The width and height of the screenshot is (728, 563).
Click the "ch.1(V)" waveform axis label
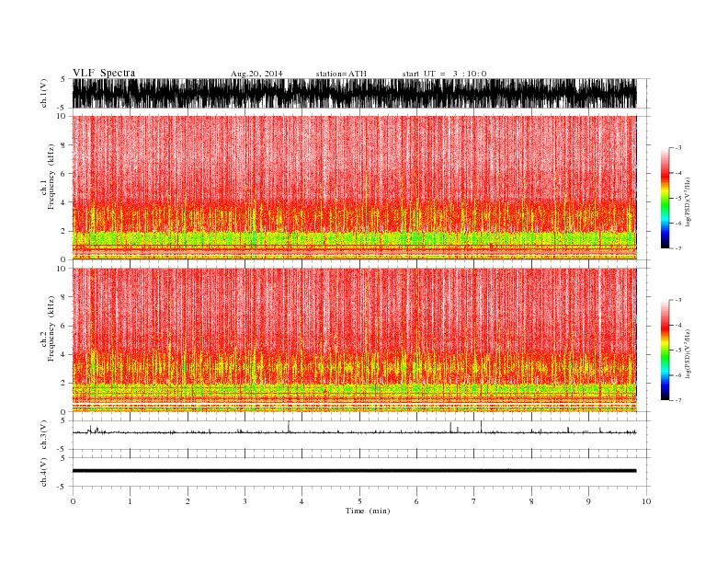pyautogui.click(x=44, y=93)
